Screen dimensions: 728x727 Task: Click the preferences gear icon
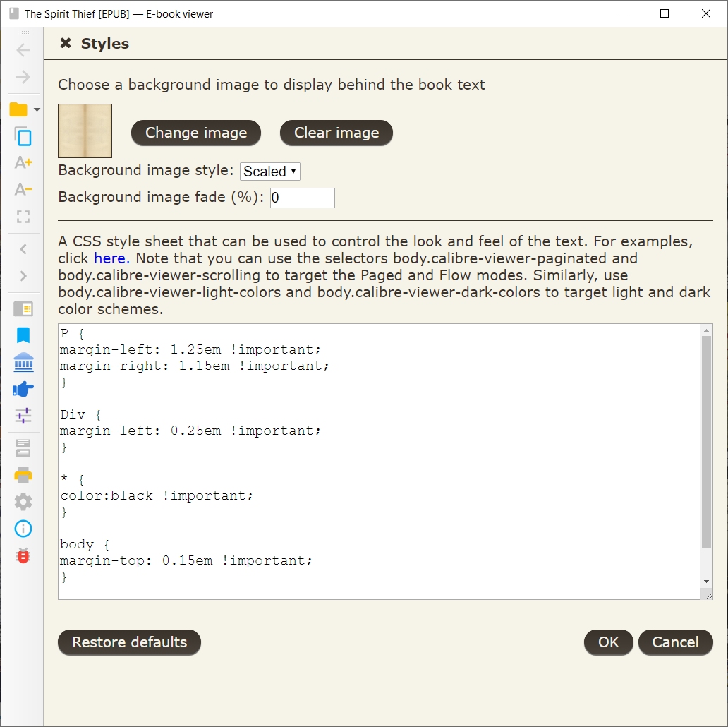click(23, 502)
